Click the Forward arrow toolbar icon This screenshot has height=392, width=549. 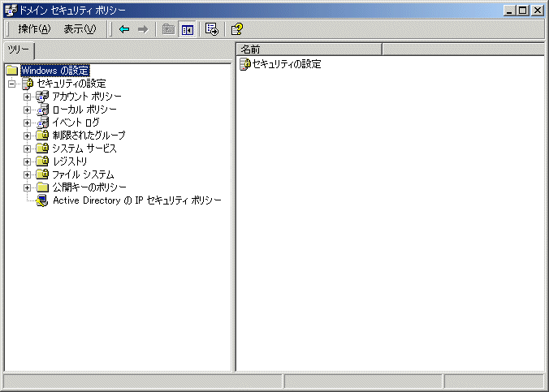click(x=143, y=29)
